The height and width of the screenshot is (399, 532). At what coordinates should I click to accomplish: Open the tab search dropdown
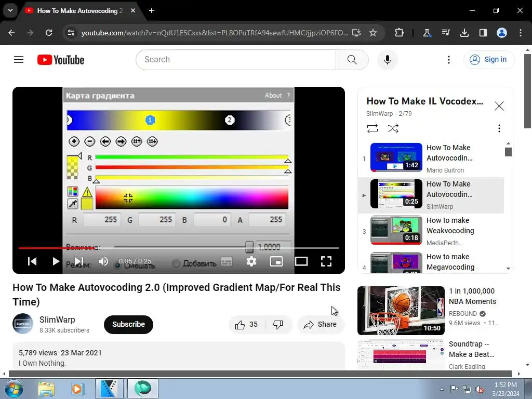point(10,10)
